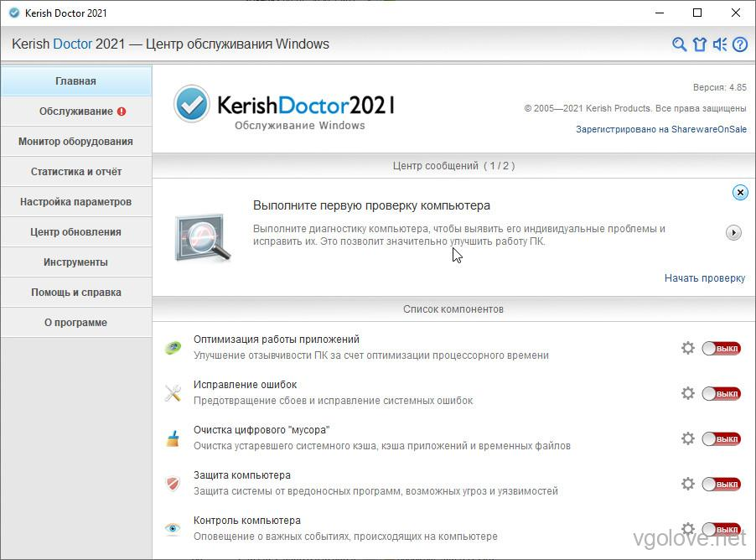Screen dimensions: 756x560
Task: Click the Выполните первую проверку компьютера heading
Action: [371, 205]
